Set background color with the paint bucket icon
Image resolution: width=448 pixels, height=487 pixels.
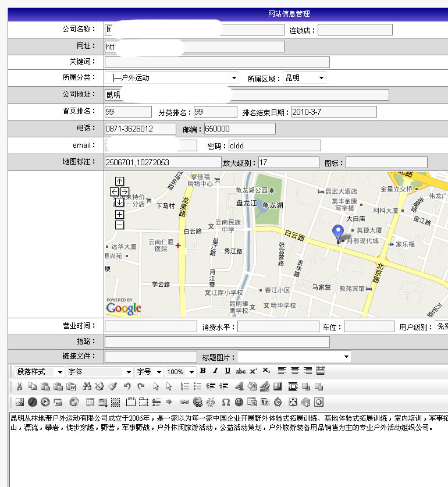(x=252, y=386)
